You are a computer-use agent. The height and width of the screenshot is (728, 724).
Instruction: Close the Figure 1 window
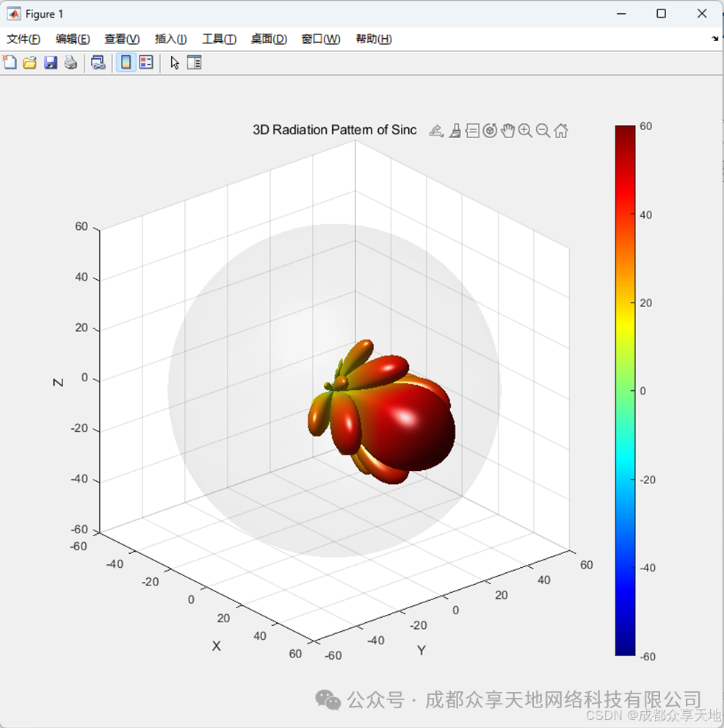[702, 14]
